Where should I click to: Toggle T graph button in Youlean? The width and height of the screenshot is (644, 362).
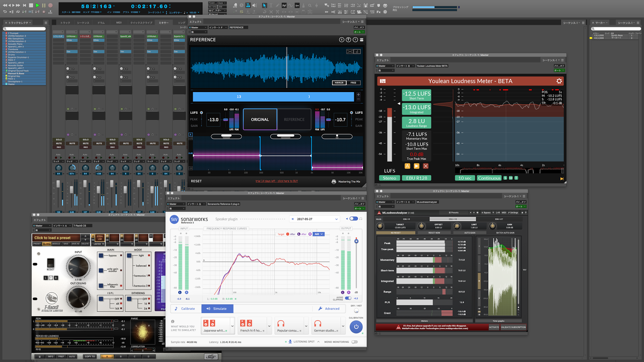[516, 178]
